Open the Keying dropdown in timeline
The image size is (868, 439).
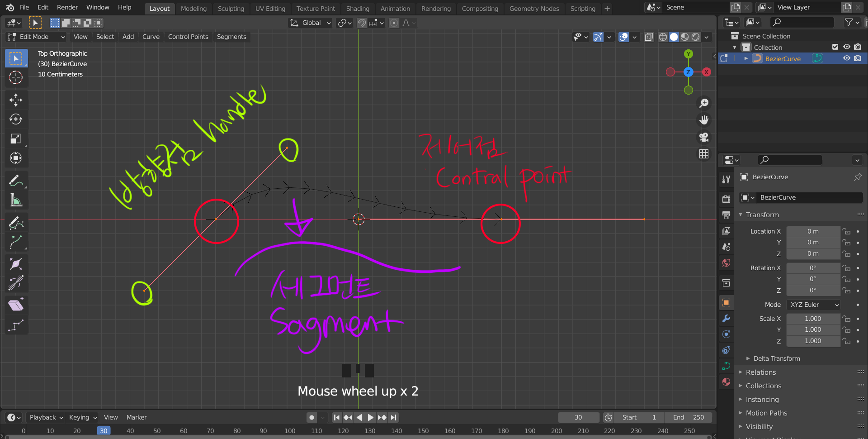point(83,417)
